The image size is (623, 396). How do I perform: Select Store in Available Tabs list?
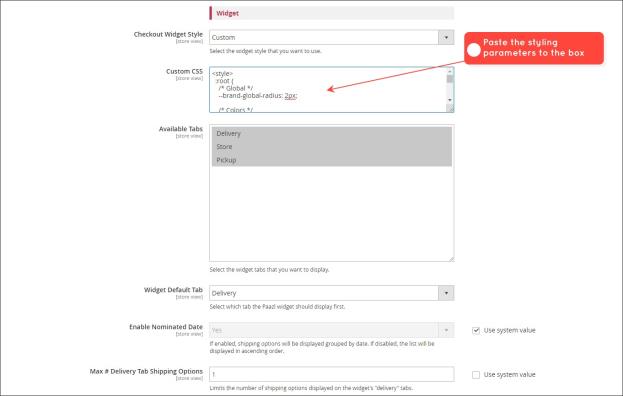(x=331, y=147)
